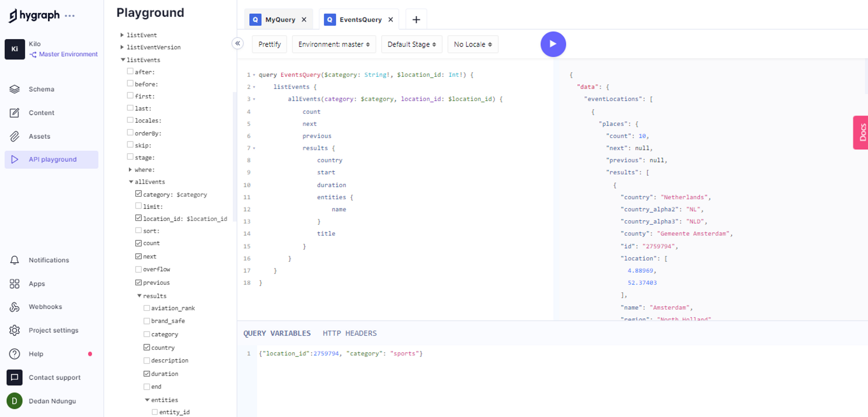868x417 pixels.
Task: Select API playground in the sidebar
Action: click(52, 159)
